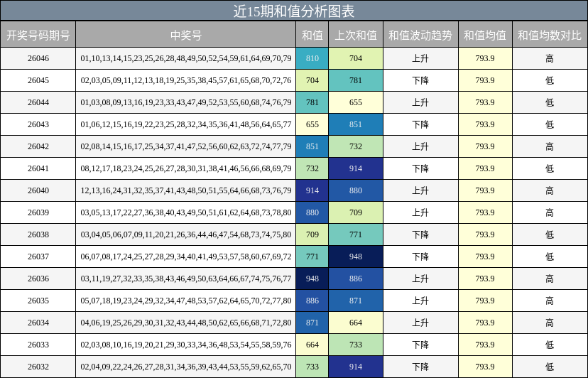Click the 和值 column header
The image size is (588, 378).
point(312,35)
